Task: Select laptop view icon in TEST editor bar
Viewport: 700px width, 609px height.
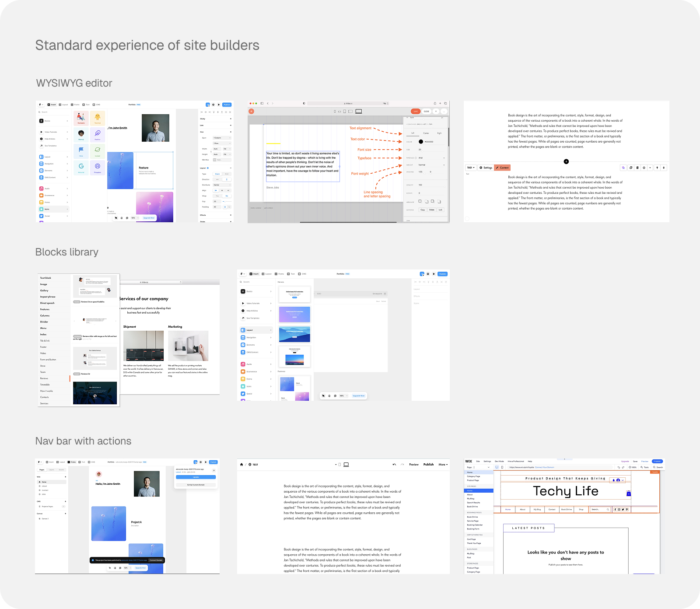Action: click(346, 465)
